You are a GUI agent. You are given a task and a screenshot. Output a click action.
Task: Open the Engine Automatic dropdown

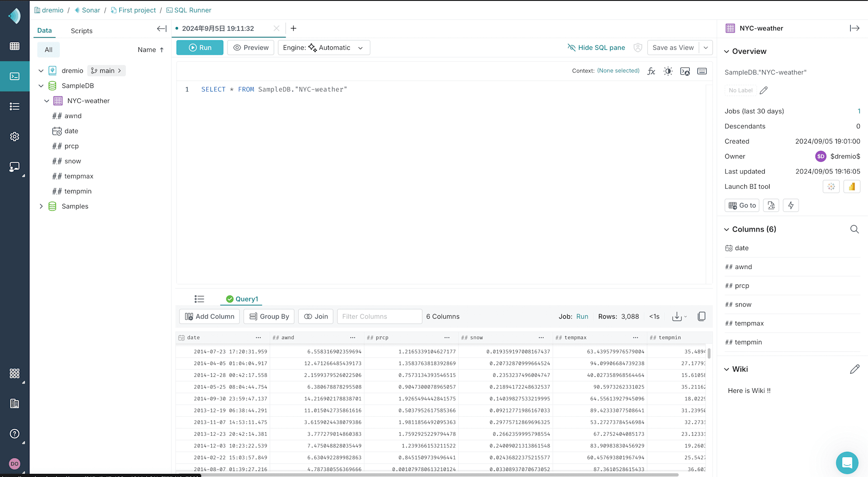pyautogui.click(x=324, y=48)
